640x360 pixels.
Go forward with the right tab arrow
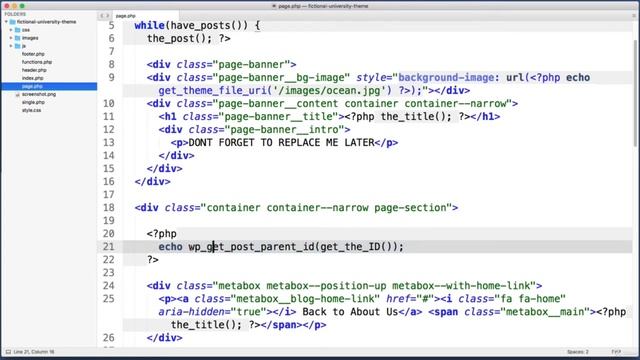[108, 16]
